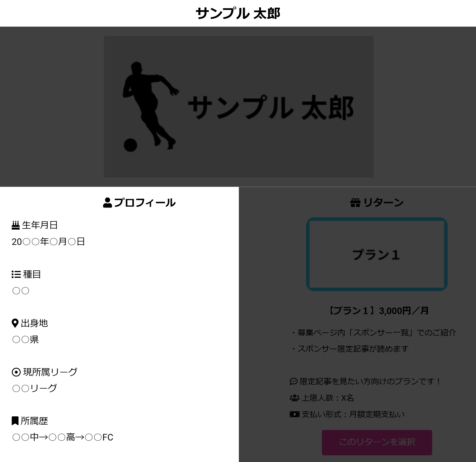Click the ○○中→○○高→○○FC history text
476x462 pixels.
tap(63, 437)
